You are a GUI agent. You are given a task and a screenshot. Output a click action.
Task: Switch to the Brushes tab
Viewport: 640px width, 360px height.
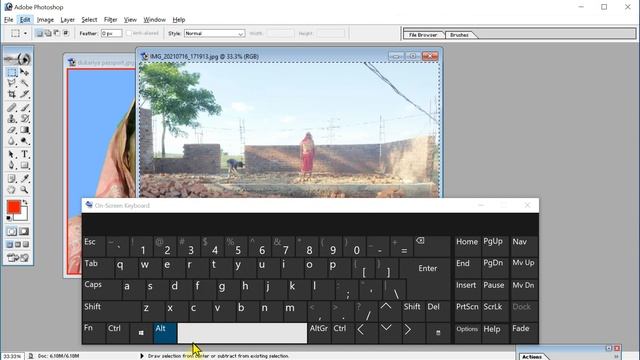(460, 35)
